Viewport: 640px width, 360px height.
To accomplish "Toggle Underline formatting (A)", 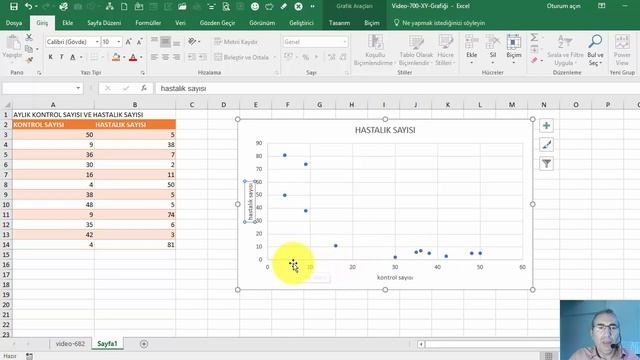I will [73, 57].
